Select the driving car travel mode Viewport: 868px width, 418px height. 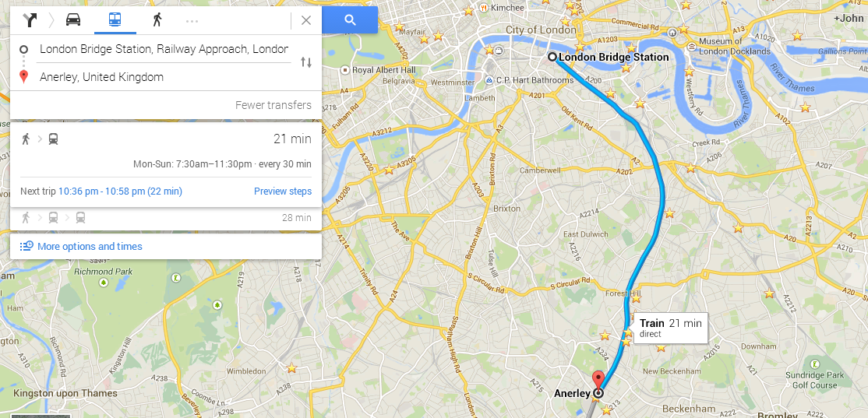73,20
